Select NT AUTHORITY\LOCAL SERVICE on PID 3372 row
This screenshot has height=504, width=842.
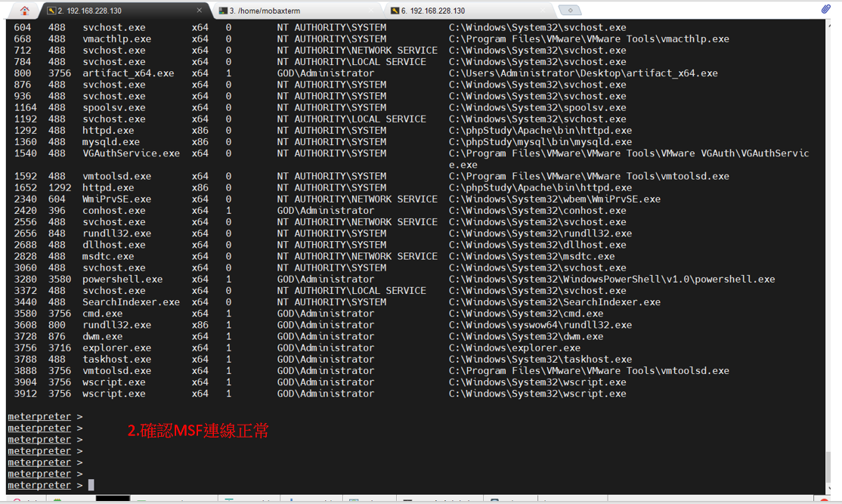[x=351, y=290]
